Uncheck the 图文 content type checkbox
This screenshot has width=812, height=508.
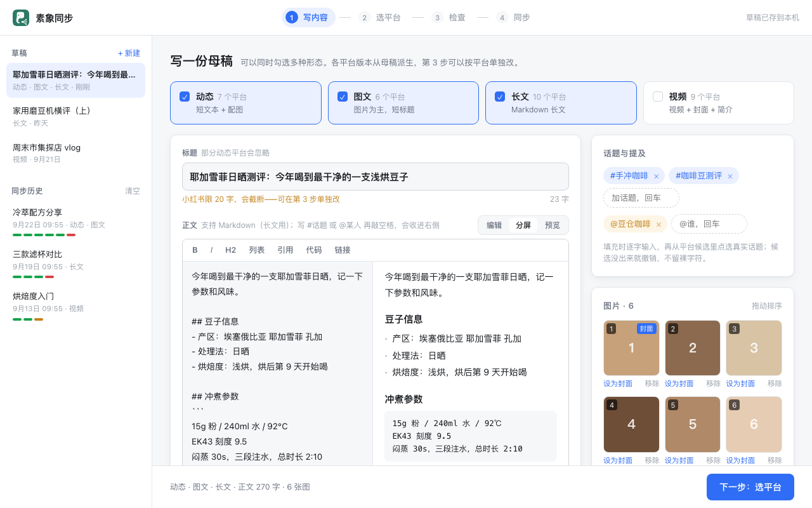pyautogui.click(x=343, y=97)
